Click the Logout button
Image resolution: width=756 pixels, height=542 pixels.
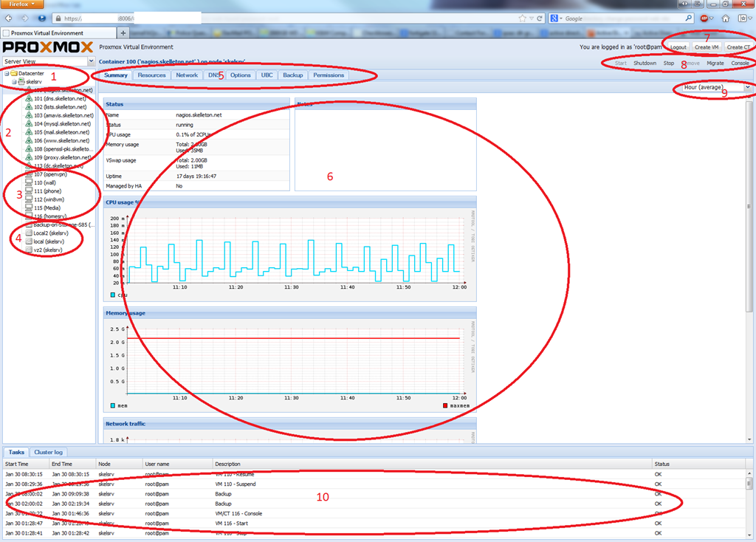[x=678, y=47]
